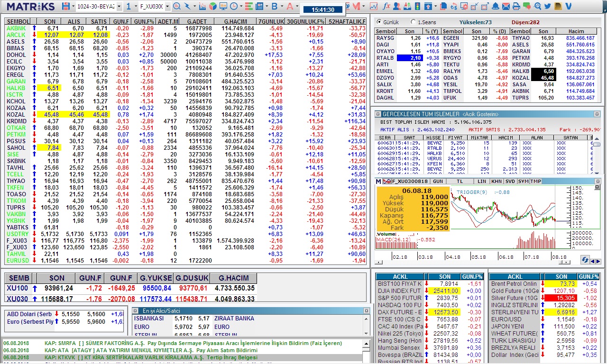Screen dimensions: 607x364
Task: Click the left scroll arrow under the chart
Action: pos(378,261)
